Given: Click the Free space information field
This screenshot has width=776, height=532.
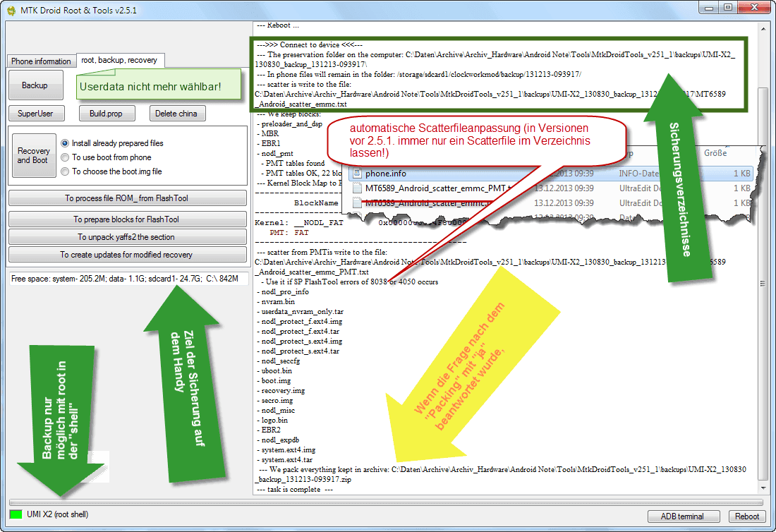Looking at the screenshot, I should coord(128,279).
